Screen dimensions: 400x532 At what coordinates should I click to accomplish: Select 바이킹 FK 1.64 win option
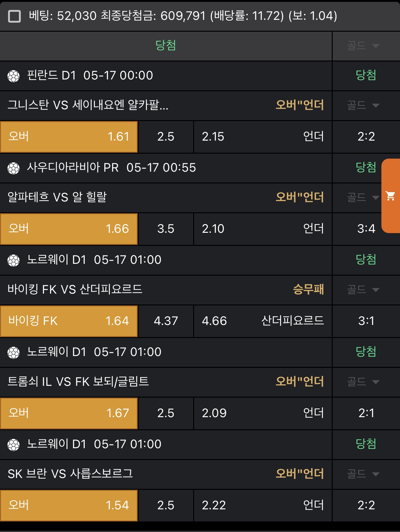69,321
